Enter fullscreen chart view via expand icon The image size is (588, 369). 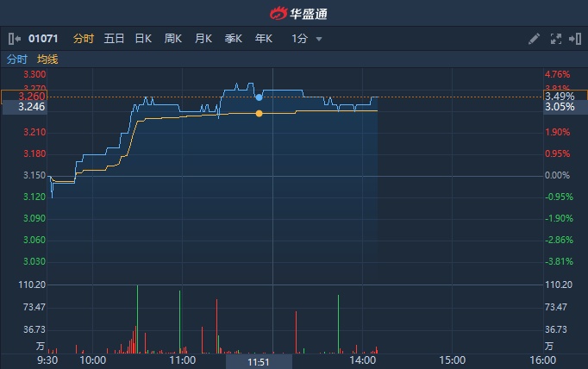(x=555, y=39)
